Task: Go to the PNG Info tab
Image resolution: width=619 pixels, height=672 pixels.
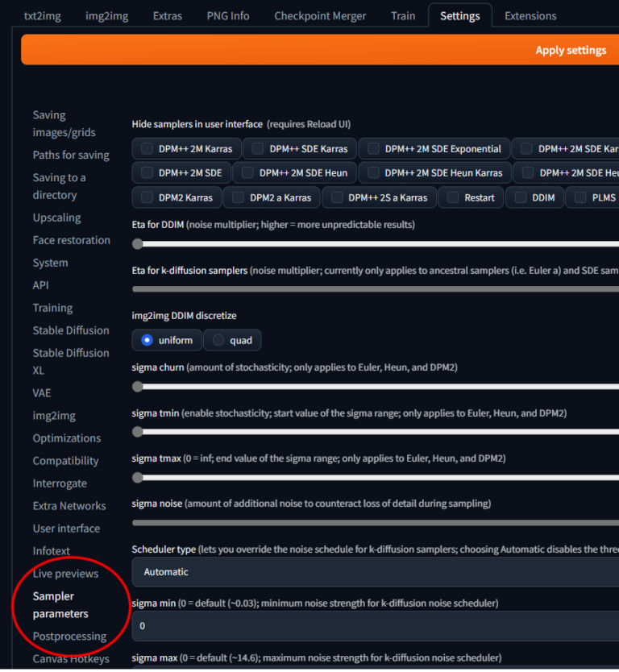Action: tap(227, 16)
